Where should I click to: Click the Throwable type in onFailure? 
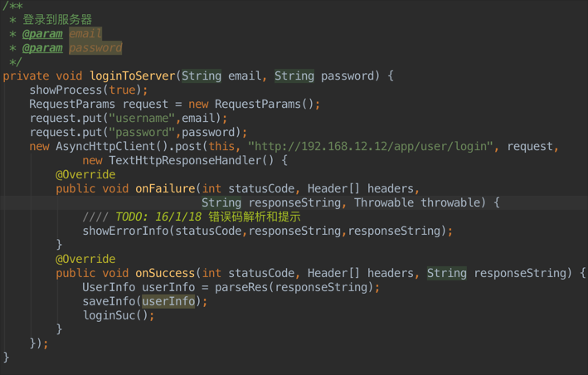(384, 202)
